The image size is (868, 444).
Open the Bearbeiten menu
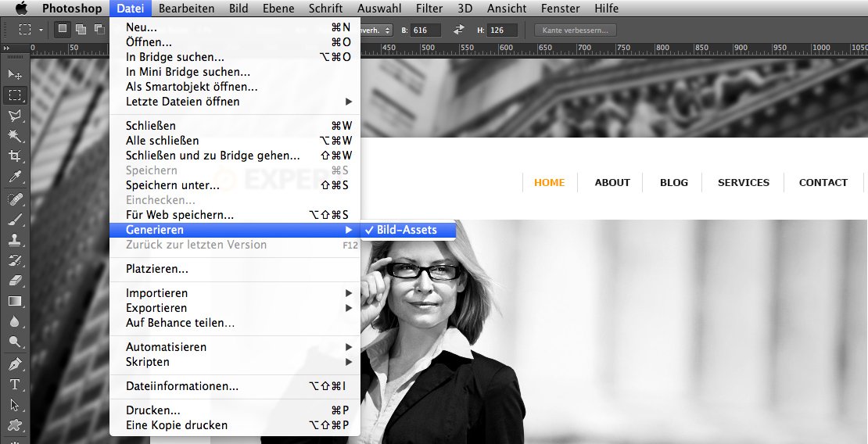[x=186, y=9]
